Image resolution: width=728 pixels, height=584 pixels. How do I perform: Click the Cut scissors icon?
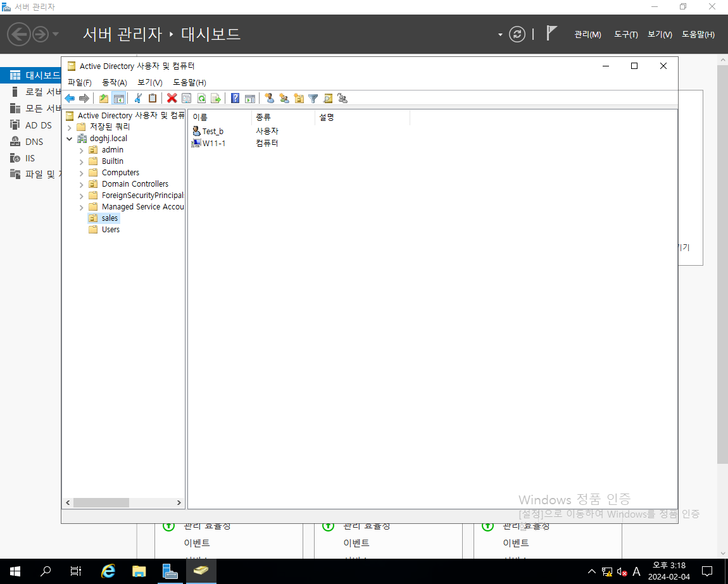tap(138, 99)
